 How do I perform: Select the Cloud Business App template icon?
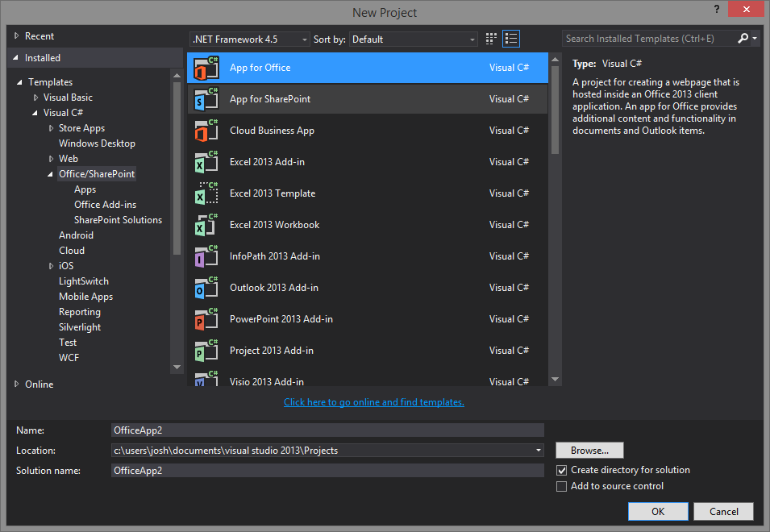(206, 130)
